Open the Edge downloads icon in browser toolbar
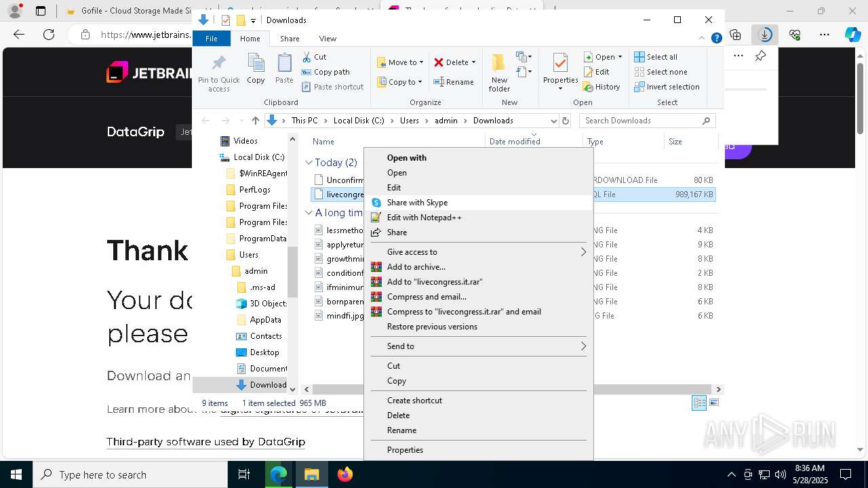This screenshot has height=488, width=868. point(765,35)
